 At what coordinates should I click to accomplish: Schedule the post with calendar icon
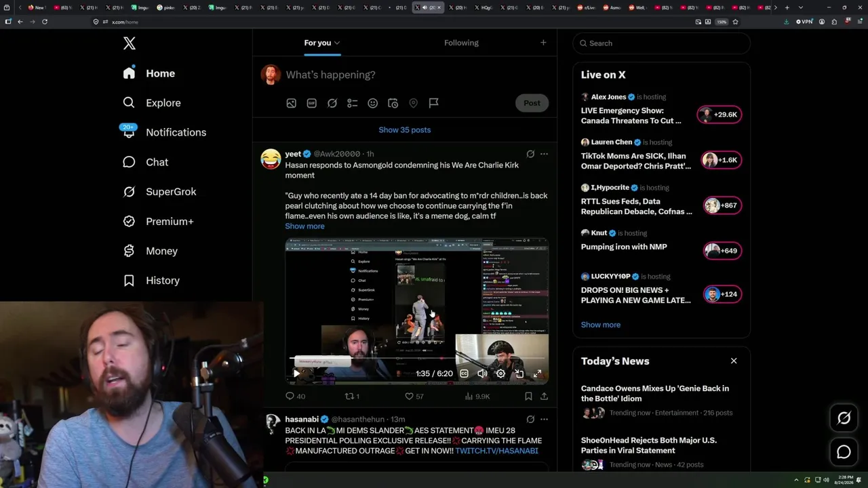(x=393, y=103)
